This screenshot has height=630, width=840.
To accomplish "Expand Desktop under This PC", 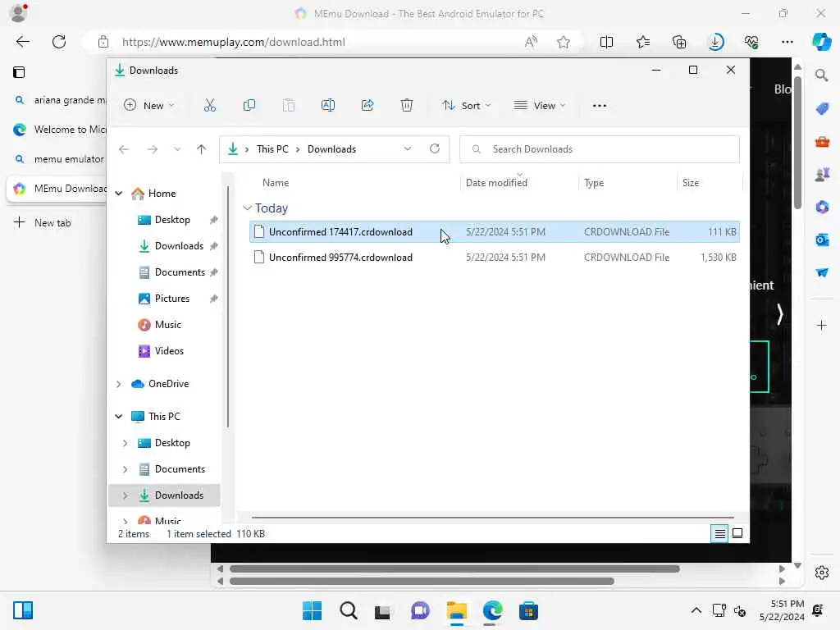I will (125, 443).
